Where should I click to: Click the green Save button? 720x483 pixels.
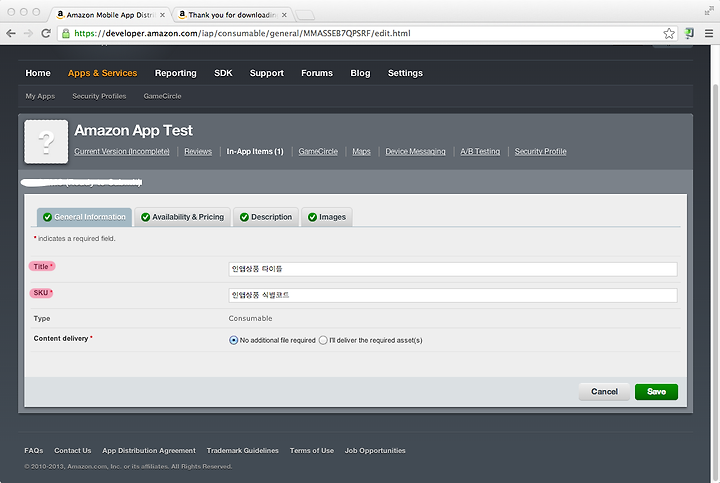pos(656,392)
